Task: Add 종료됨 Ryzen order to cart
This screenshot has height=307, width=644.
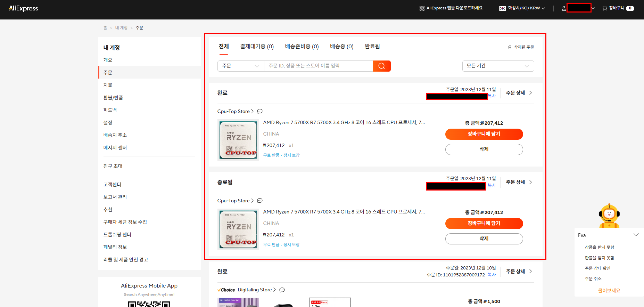Action: pyautogui.click(x=484, y=224)
